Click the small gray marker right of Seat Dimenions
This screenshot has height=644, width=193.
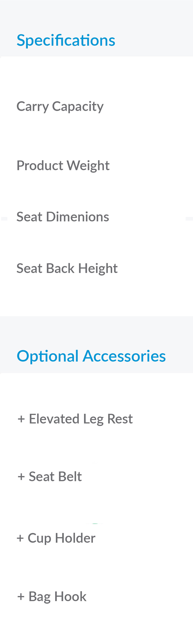pos(189,219)
